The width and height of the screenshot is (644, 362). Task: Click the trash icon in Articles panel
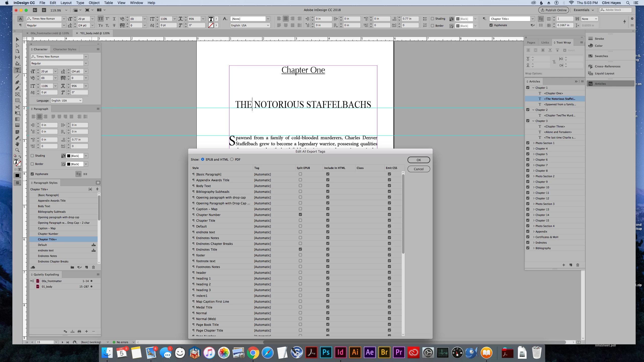(578, 265)
